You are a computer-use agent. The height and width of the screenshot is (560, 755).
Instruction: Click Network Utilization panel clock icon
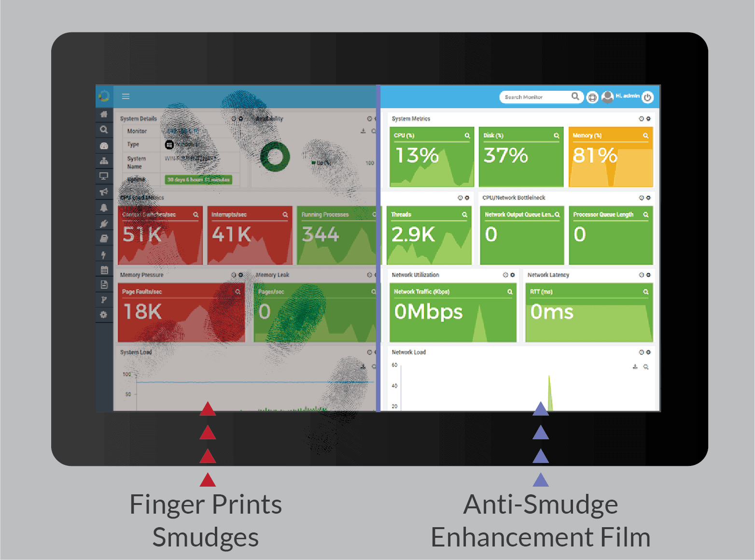point(505,275)
